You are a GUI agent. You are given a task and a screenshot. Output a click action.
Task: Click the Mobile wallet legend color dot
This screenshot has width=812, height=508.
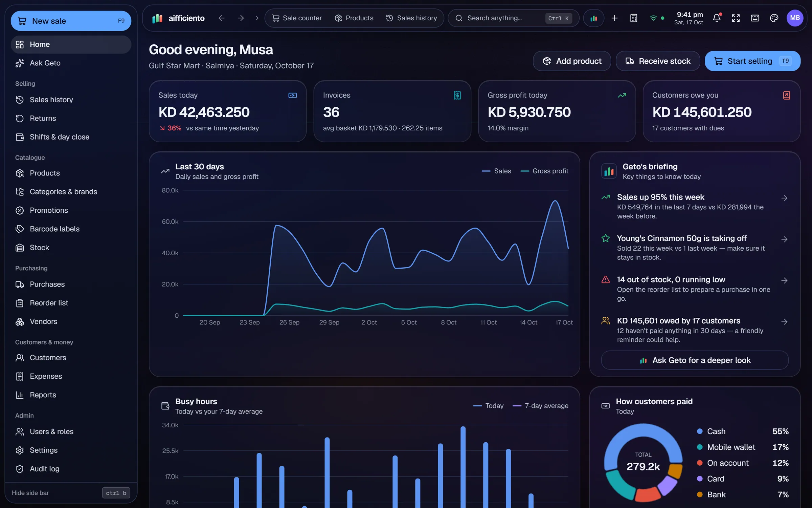(700, 447)
